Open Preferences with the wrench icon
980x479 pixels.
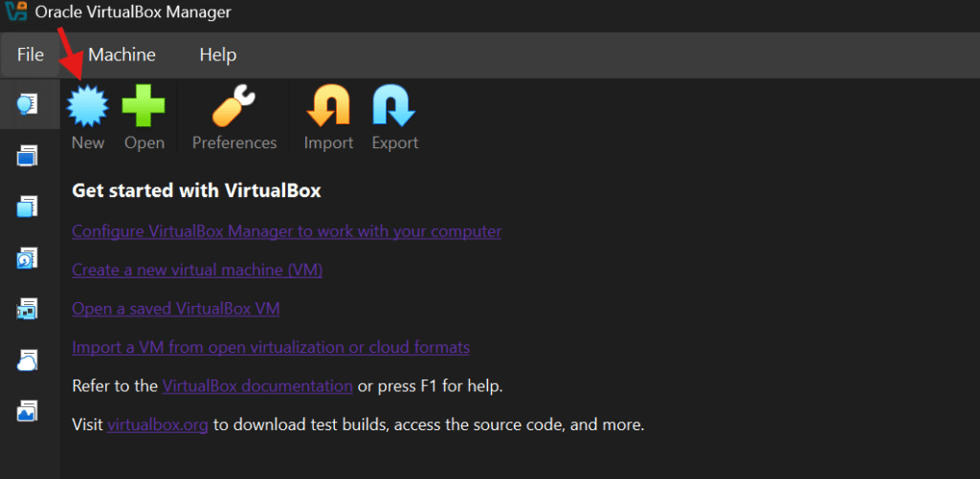(x=234, y=106)
